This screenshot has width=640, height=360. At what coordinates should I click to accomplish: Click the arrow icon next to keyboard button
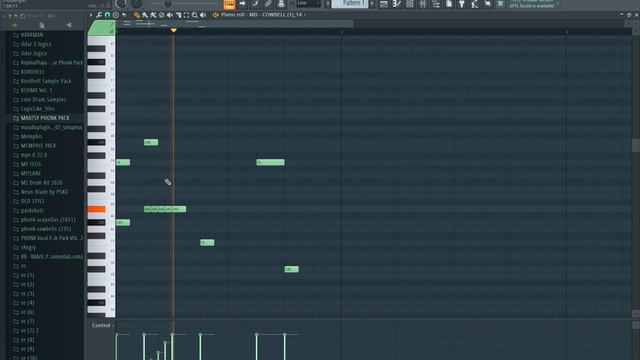(242, 4)
